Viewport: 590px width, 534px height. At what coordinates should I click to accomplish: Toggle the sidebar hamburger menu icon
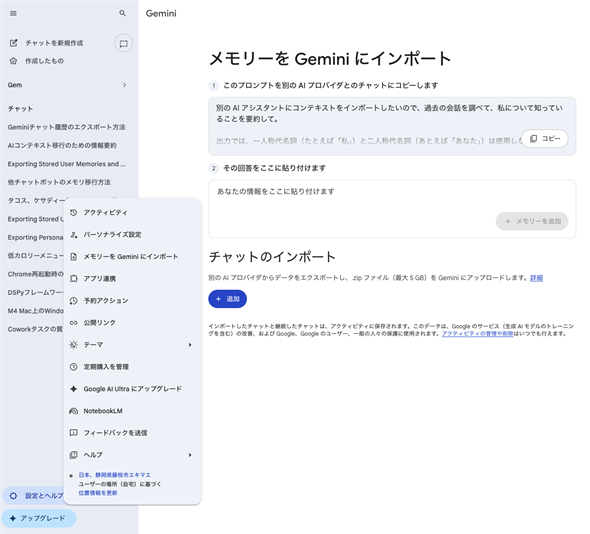click(x=13, y=14)
